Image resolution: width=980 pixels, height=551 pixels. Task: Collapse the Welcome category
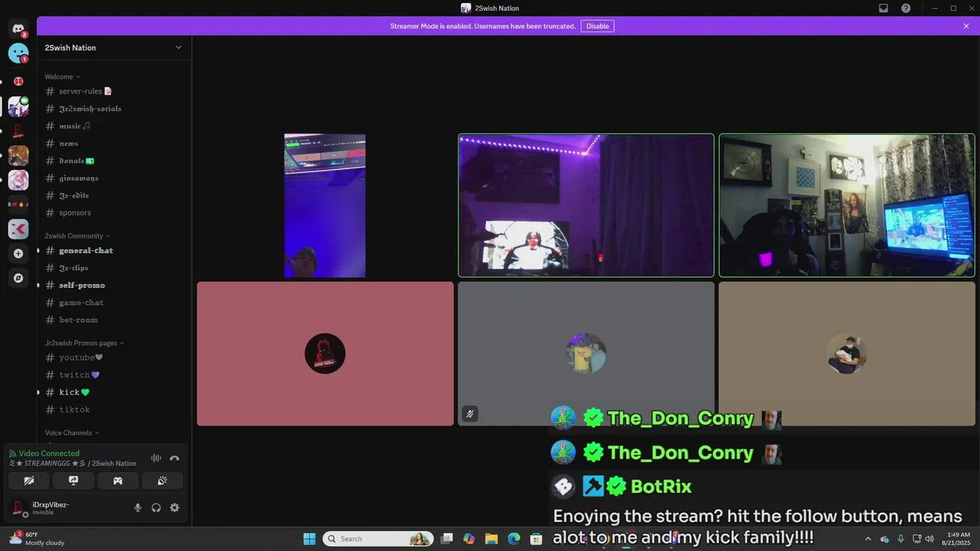(x=62, y=77)
